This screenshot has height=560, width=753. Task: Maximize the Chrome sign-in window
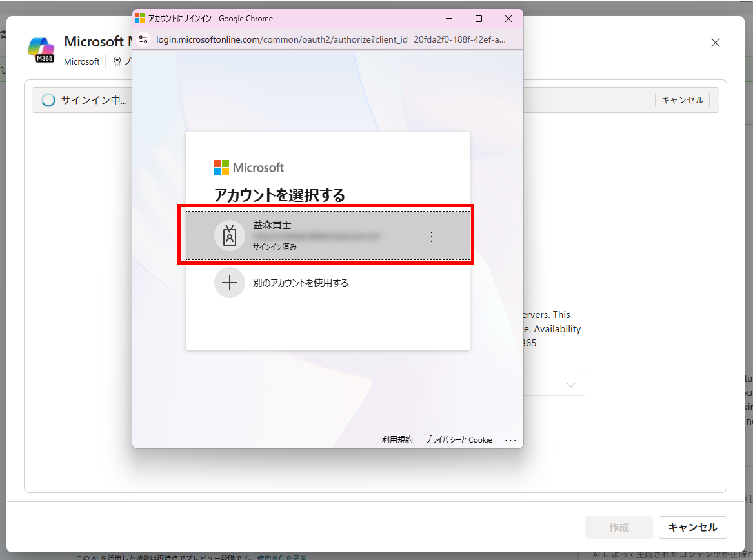click(479, 19)
